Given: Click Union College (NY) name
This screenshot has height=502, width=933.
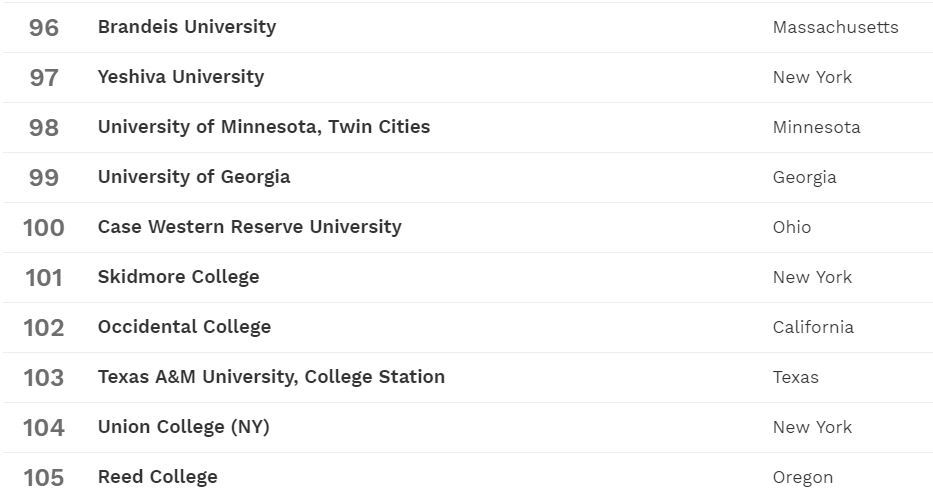Looking at the screenshot, I should point(184,427).
